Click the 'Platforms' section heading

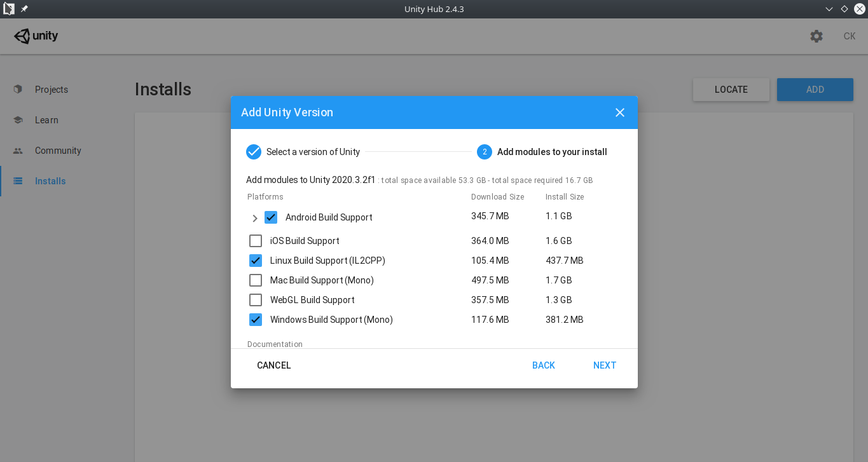point(265,197)
